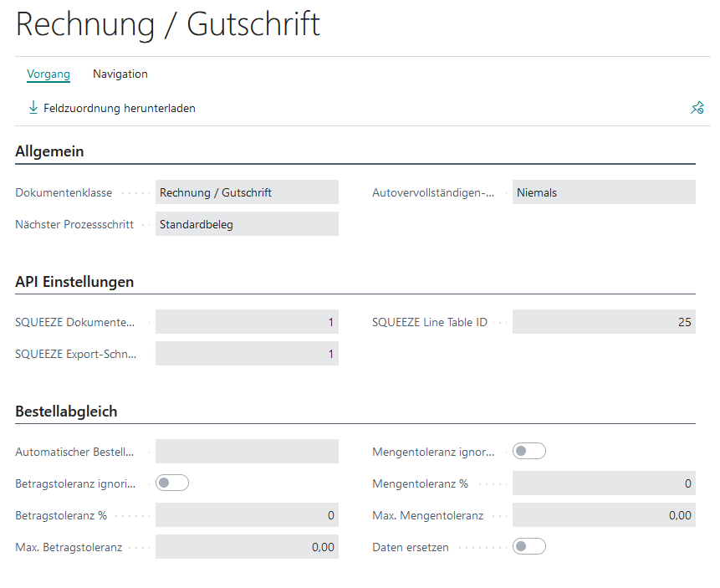Image resolution: width=720 pixels, height=588 pixels.
Task: Select the SQUEEZE Export-Schnittstelle value field
Action: (247, 354)
